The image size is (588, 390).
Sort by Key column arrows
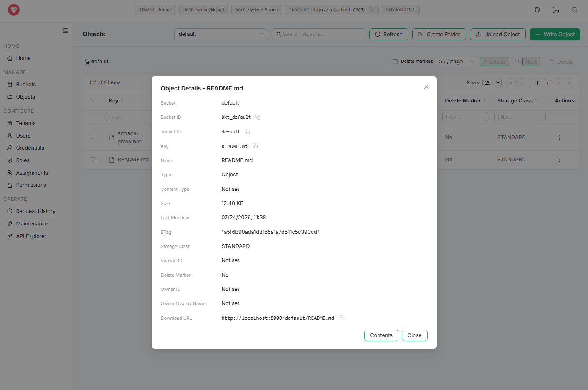[122, 100]
